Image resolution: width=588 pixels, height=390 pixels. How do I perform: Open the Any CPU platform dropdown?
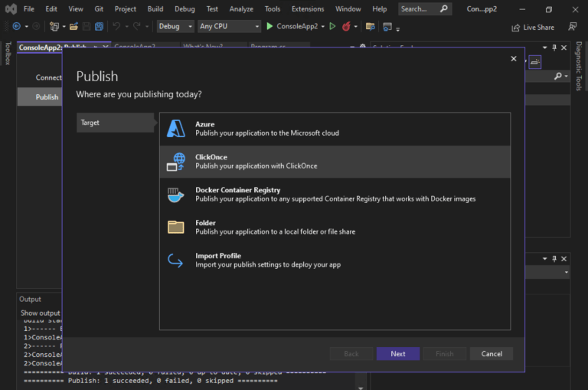click(x=229, y=26)
